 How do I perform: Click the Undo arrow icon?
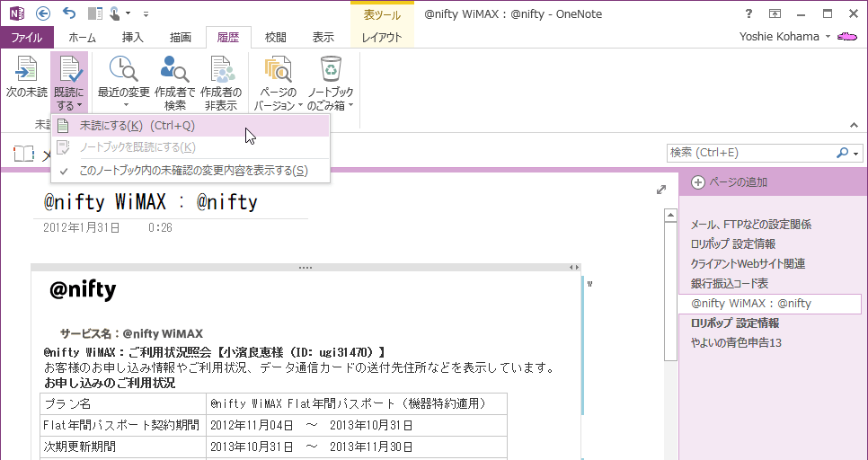point(69,13)
